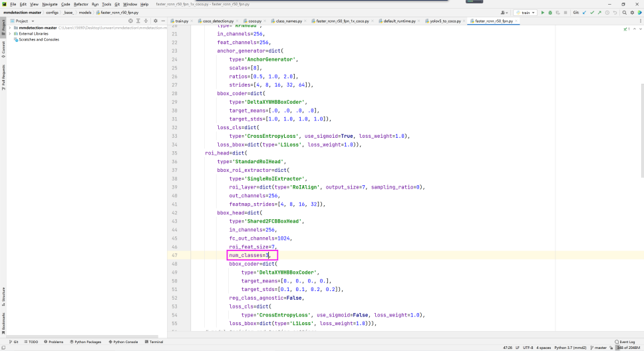This screenshot has height=351, width=644.
Task: Open the Tools menu
Action: click(106, 4)
